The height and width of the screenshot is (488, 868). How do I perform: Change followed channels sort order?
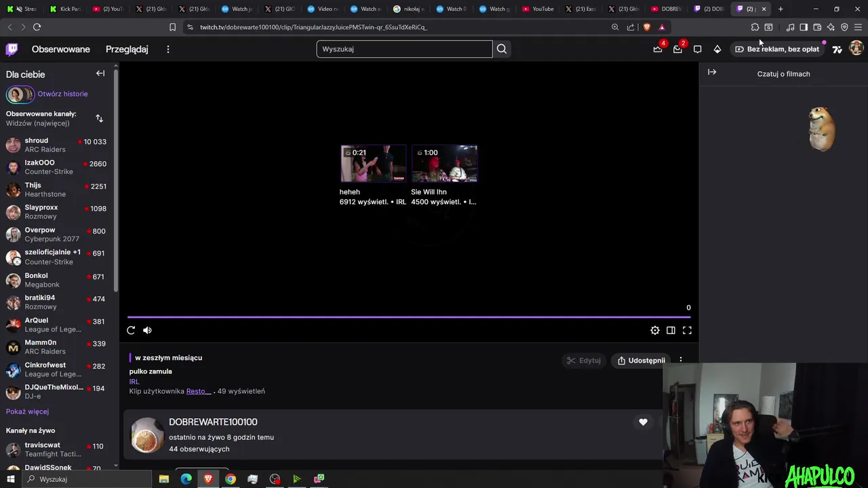pos(100,119)
